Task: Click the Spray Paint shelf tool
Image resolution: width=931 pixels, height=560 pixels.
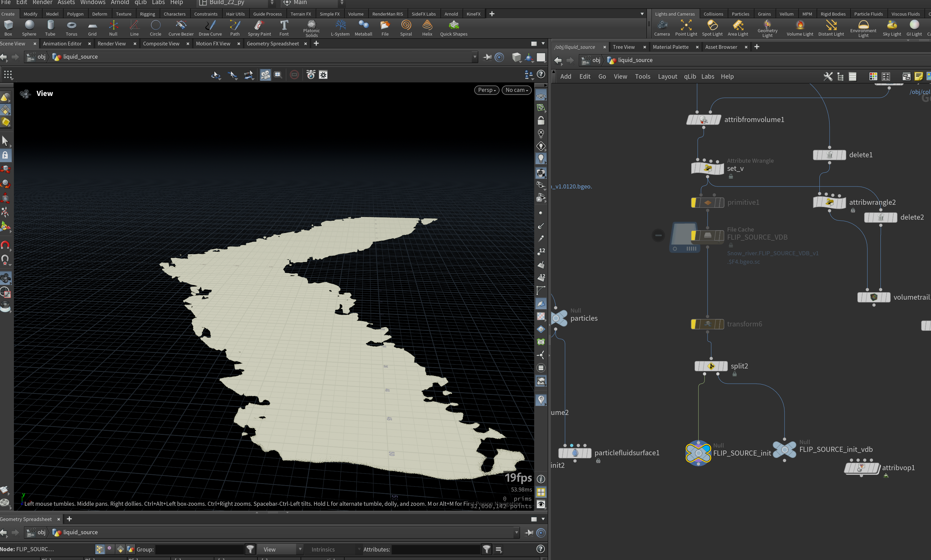Action: click(259, 28)
